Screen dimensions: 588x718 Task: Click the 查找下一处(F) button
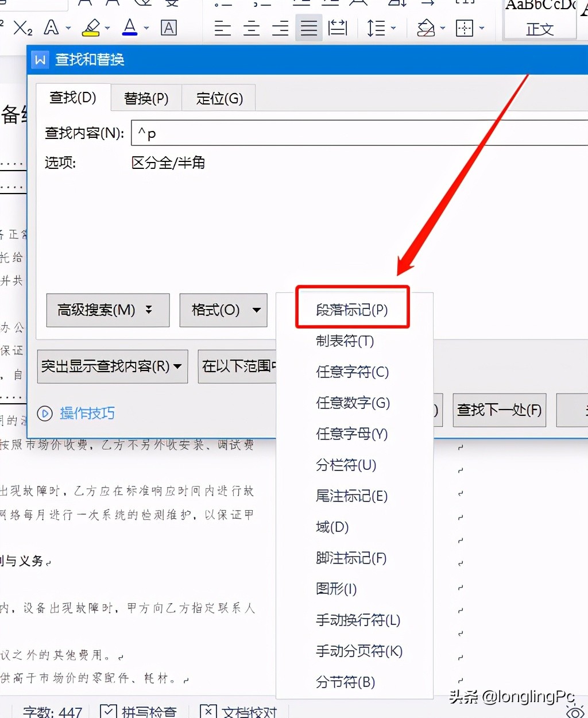[498, 410]
